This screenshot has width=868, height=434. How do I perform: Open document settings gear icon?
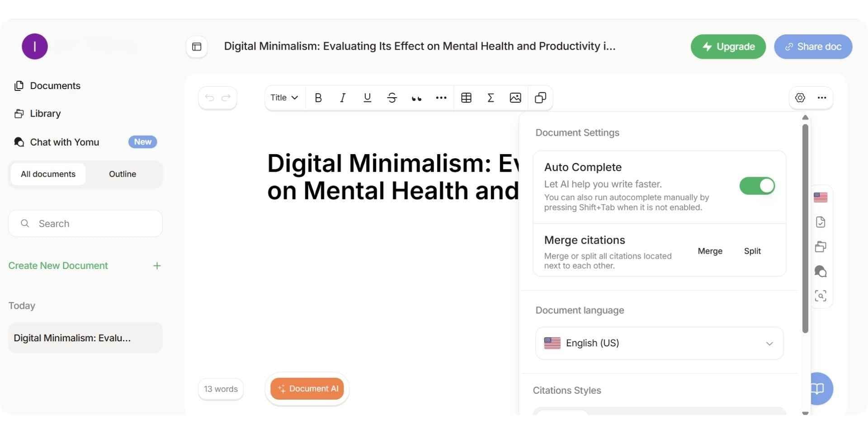click(x=800, y=98)
